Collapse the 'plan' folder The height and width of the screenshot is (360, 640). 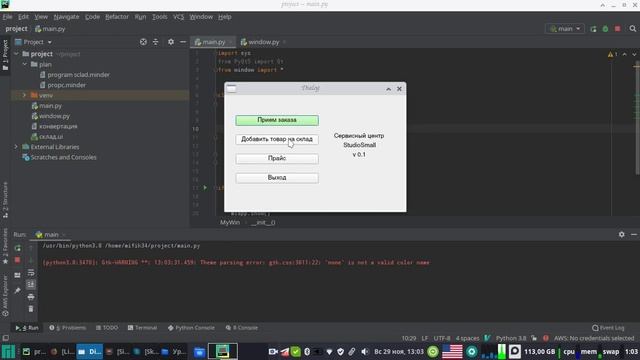tap(24, 64)
